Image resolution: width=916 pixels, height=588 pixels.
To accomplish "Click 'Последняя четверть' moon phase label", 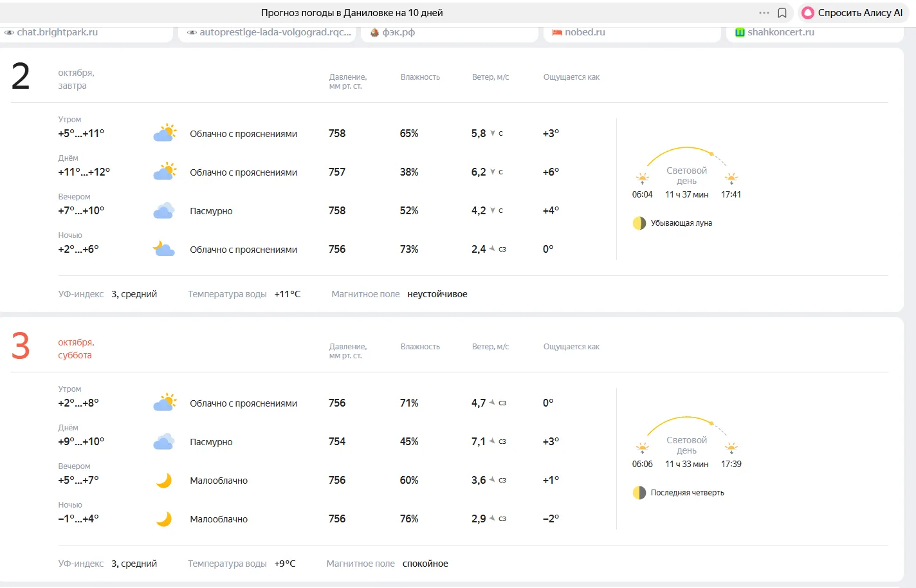I will tap(687, 493).
